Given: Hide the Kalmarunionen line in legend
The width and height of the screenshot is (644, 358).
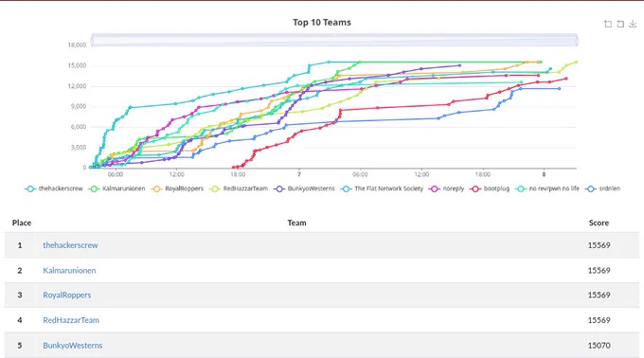Looking at the screenshot, I should [x=117, y=188].
